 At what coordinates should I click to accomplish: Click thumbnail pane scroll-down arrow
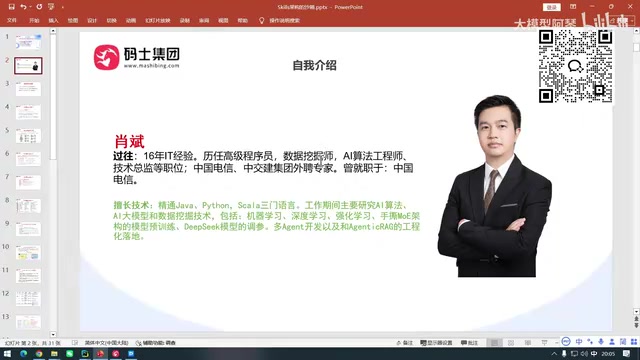click(x=53, y=335)
